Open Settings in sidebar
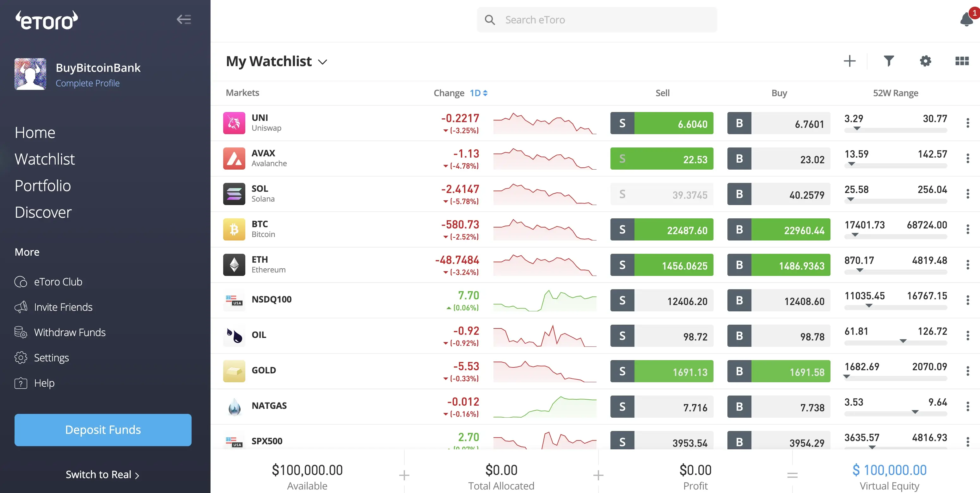Viewport: 980px width, 493px height. coord(42,358)
